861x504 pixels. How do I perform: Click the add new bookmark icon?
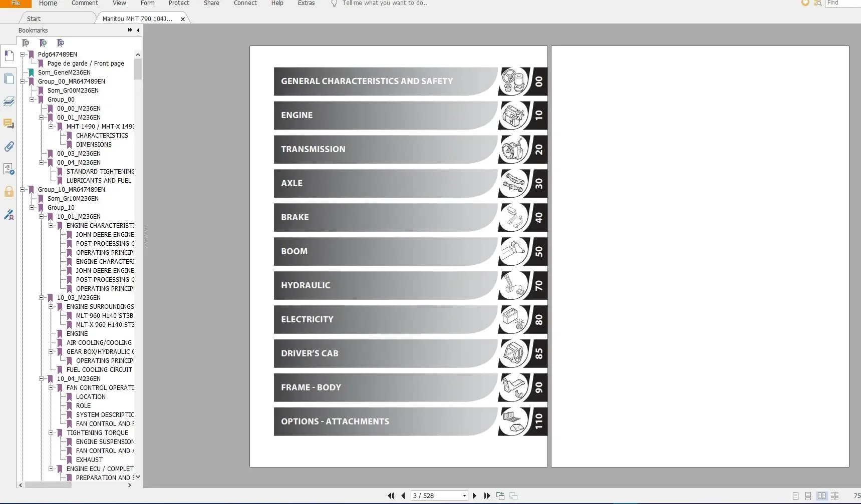click(x=43, y=43)
